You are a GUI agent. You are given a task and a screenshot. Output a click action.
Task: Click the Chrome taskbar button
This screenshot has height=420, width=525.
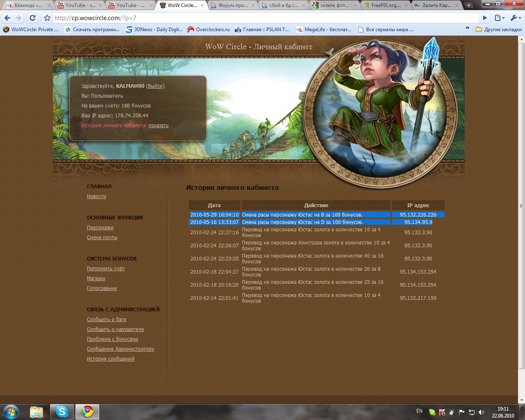coord(87,411)
